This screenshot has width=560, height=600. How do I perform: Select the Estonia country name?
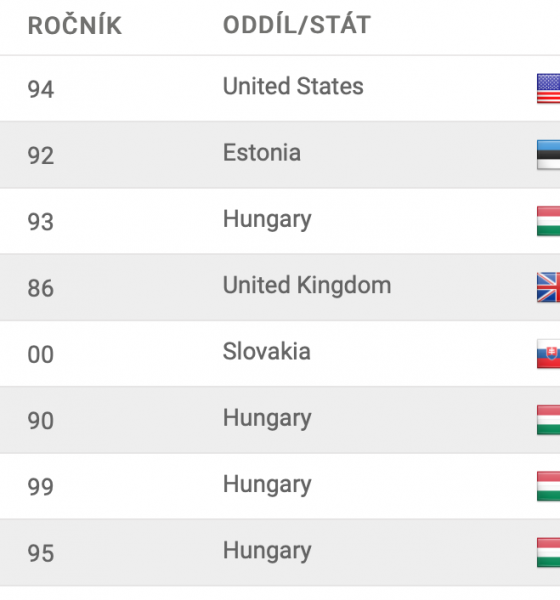262,153
